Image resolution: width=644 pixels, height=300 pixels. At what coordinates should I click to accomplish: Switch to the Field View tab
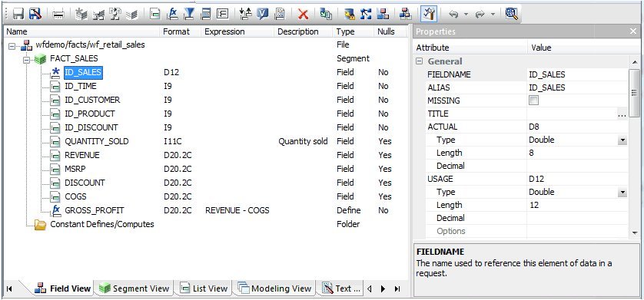[x=63, y=288]
